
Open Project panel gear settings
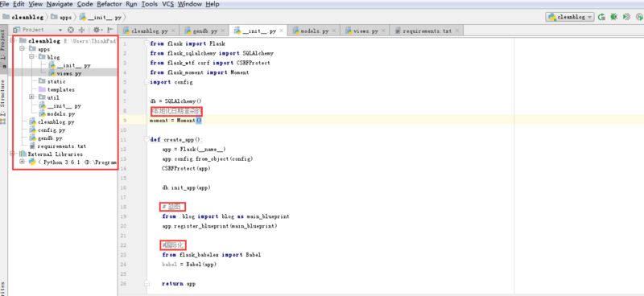coord(97,30)
